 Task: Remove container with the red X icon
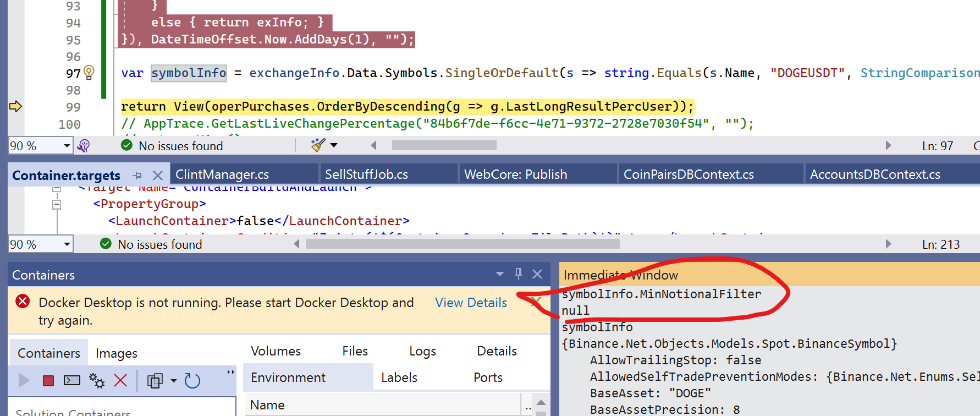[120, 380]
